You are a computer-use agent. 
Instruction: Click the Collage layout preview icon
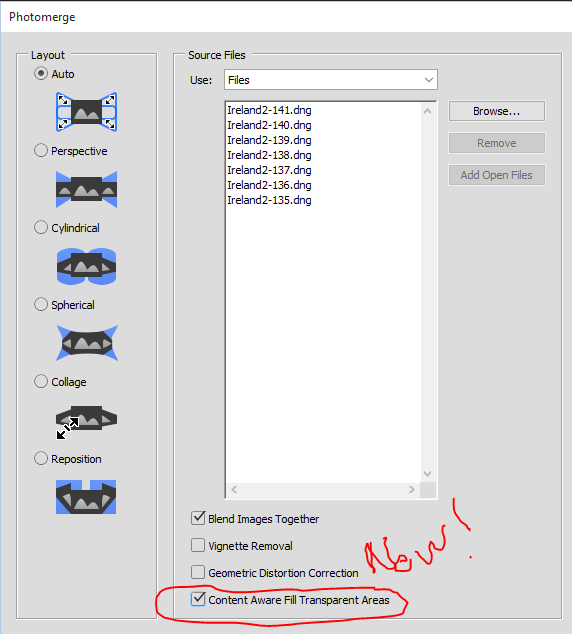pyautogui.click(x=87, y=421)
